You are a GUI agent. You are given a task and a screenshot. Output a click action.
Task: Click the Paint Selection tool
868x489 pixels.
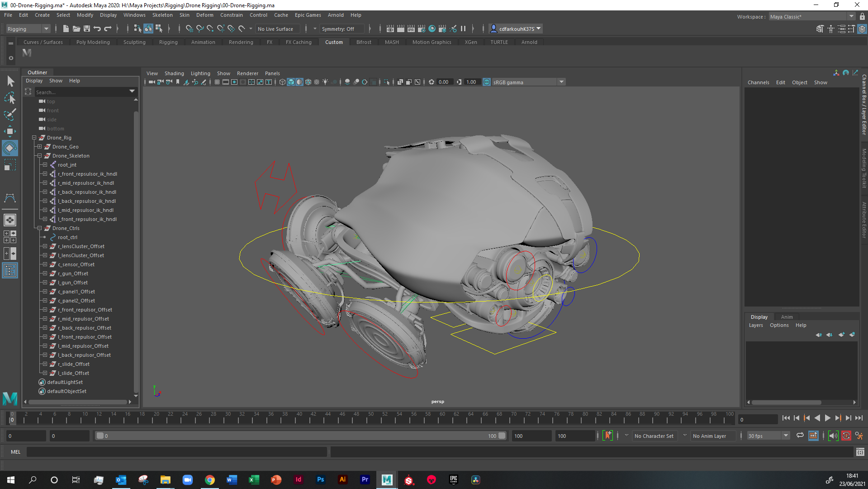pyautogui.click(x=9, y=114)
